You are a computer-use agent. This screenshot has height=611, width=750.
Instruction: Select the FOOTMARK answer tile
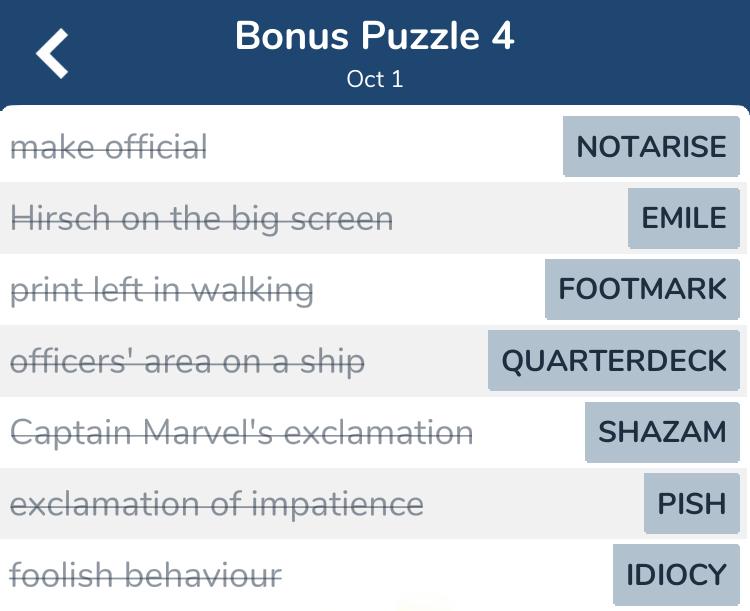click(x=642, y=289)
